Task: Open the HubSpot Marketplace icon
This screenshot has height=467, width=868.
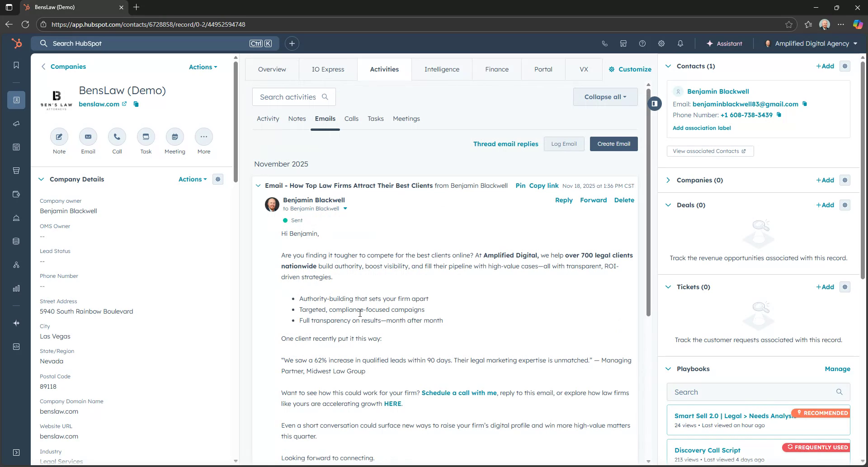Action: [623, 43]
